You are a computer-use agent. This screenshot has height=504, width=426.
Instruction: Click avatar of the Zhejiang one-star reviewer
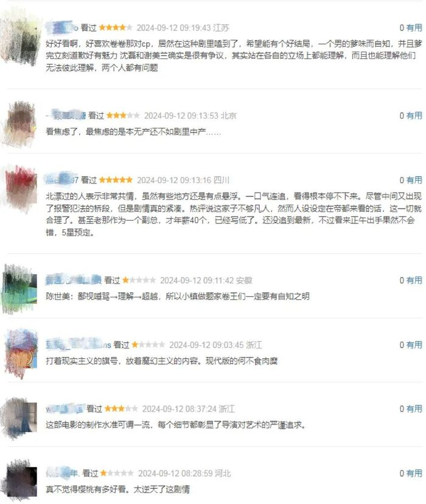pos(21,353)
